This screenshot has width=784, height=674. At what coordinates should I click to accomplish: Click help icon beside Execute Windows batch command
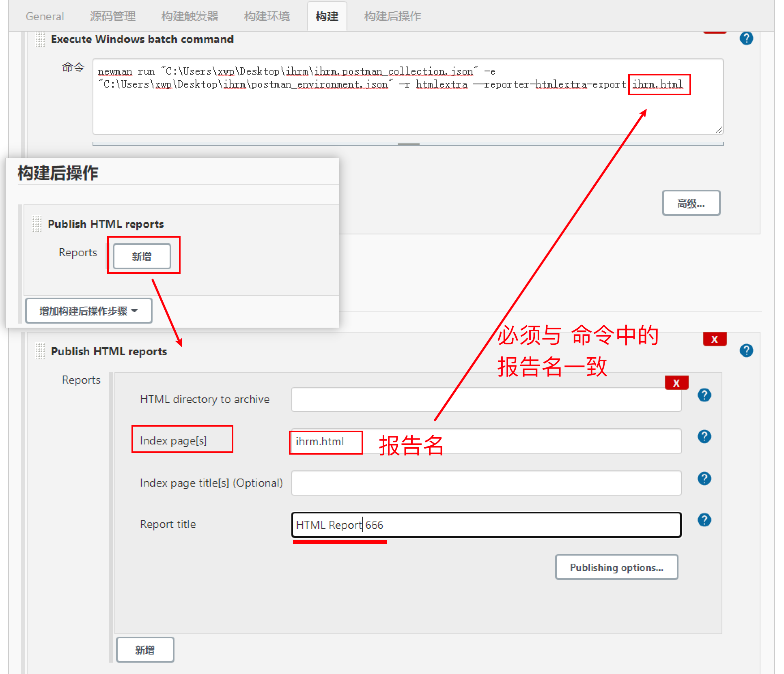746,39
